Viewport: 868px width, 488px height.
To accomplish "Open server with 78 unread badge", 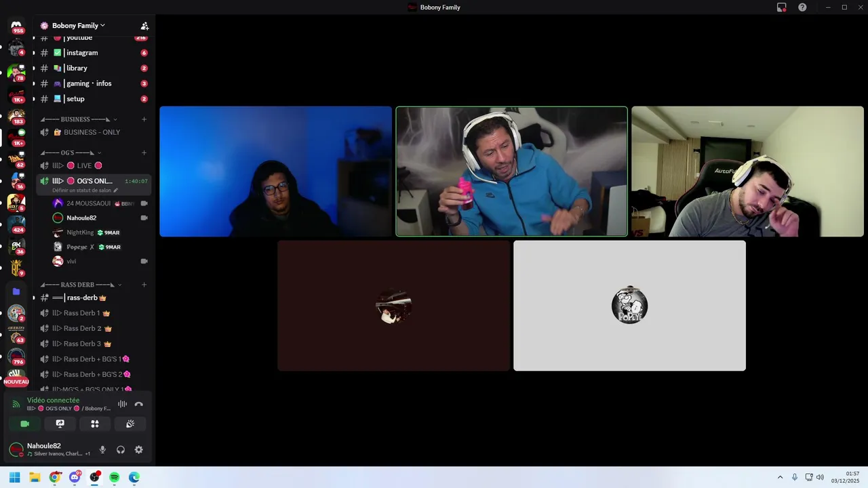I will click(16, 72).
